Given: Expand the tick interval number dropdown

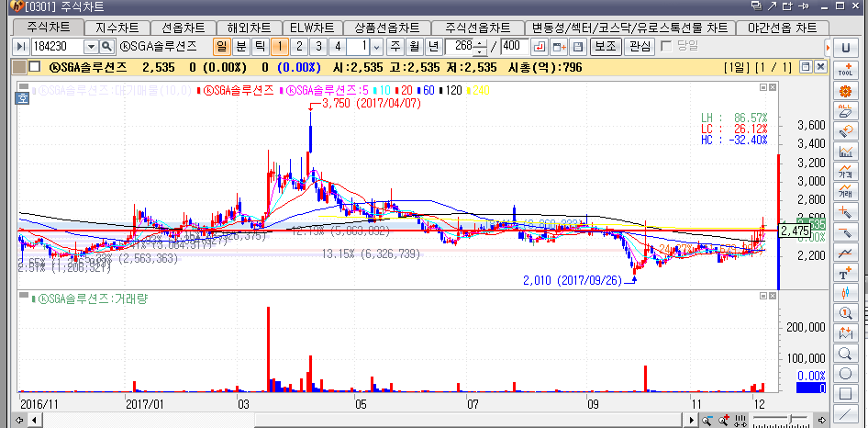Looking at the screenshot, I should click(x=376, y=46).
